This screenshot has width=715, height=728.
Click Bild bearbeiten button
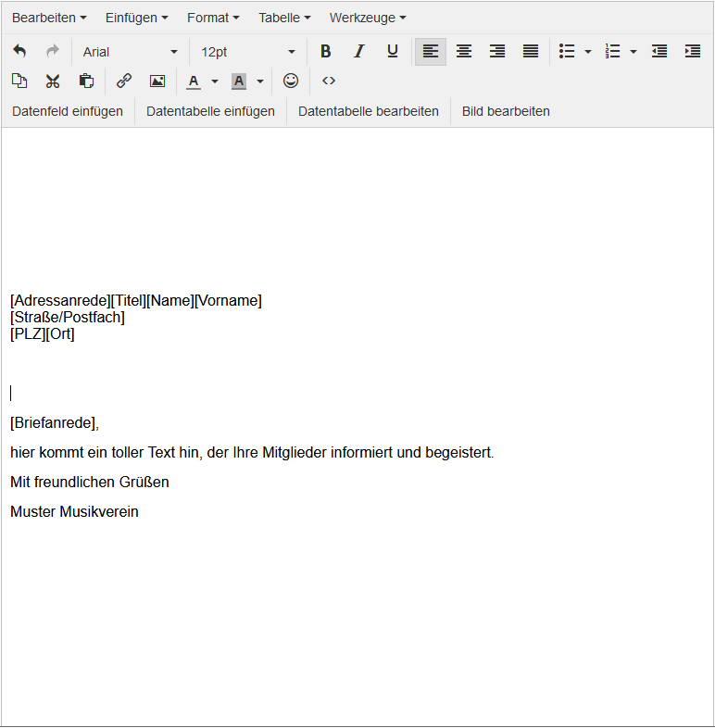tap(506, 111)
